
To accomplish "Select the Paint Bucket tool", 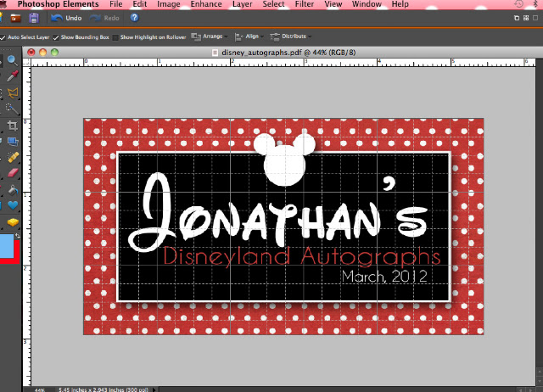I will [x=13, y=189].
